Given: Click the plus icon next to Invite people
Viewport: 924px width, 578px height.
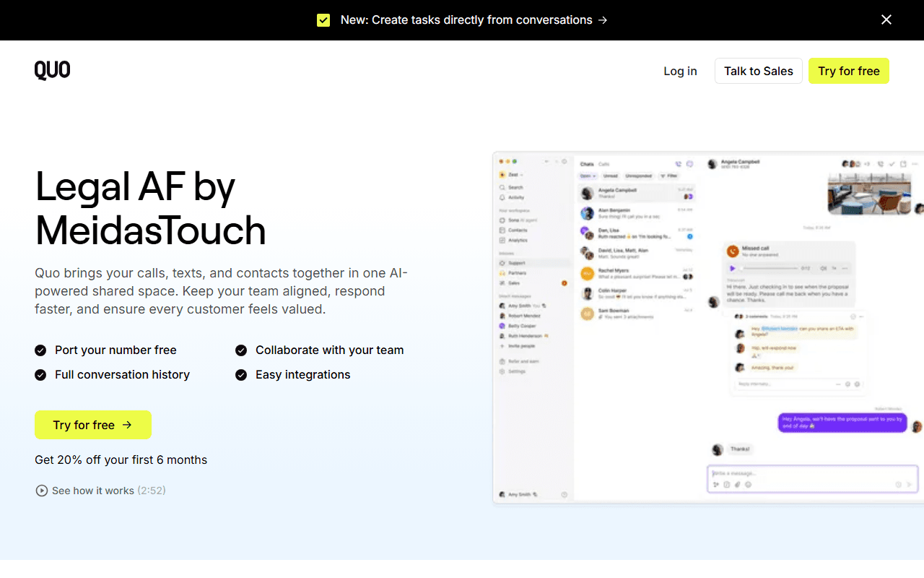Looking at the screenshot, I should coord(502,346).
